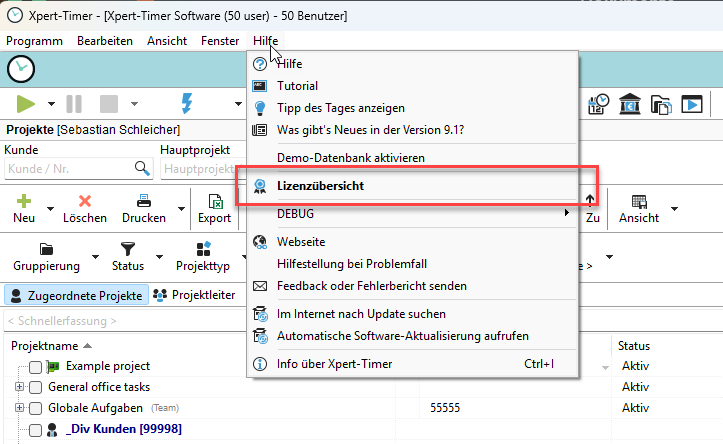Screen dimensions: 723x444
Task: Click the green play start-timer icon
Action: pos(26,104)
